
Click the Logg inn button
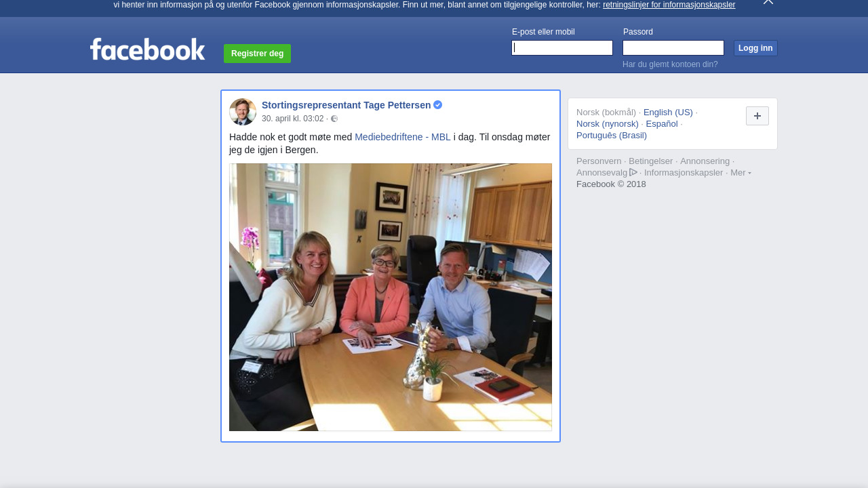(x=755, y=48)
